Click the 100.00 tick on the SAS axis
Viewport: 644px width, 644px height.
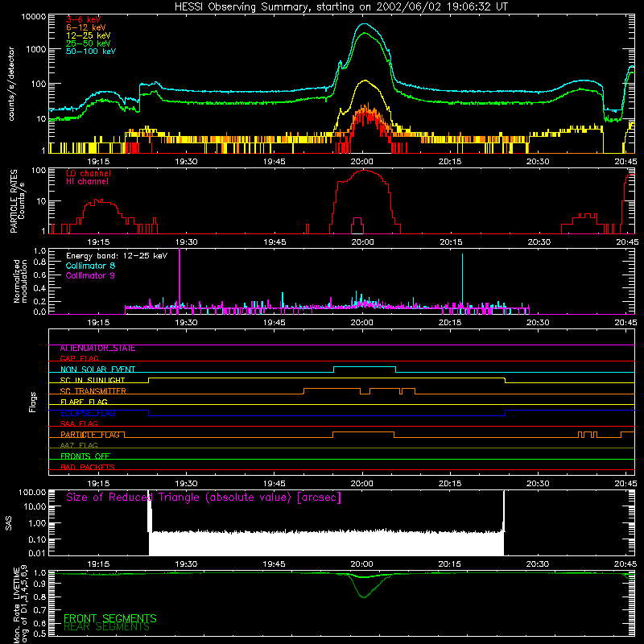pyautogui.click(x=32, y=493)
